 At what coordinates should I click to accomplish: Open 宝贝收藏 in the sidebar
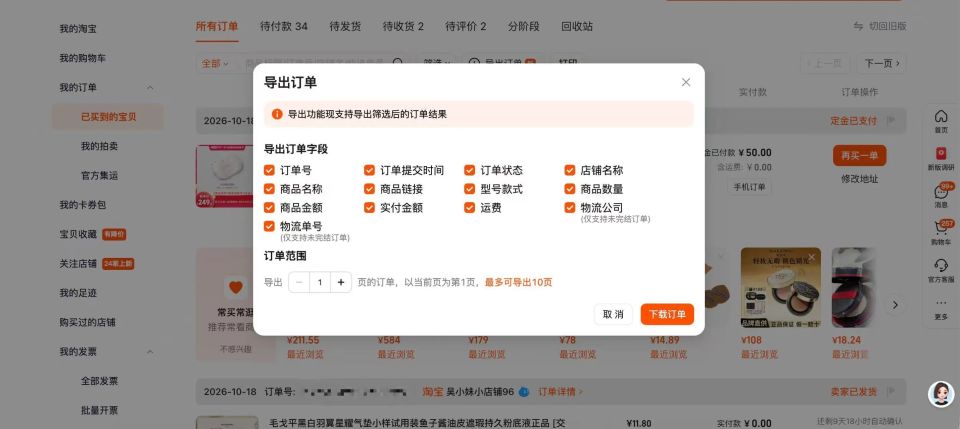(78, 234)
